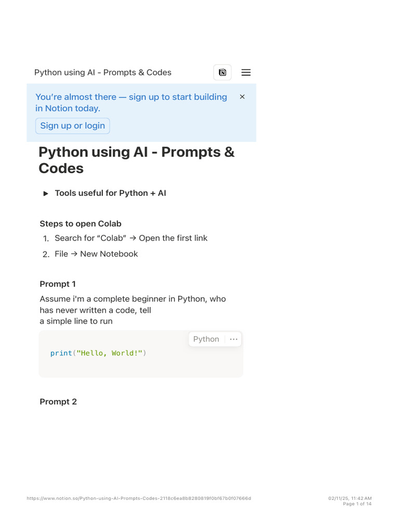Select the "Steps to open Colab" heading
Screen dimensions: 399x532
81,224
